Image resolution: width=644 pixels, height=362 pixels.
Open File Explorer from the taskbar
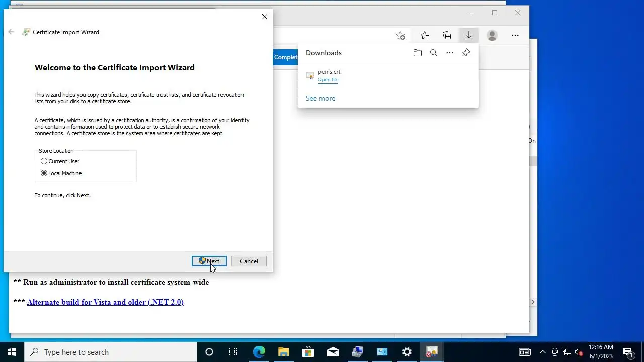[x=283, y=352]
